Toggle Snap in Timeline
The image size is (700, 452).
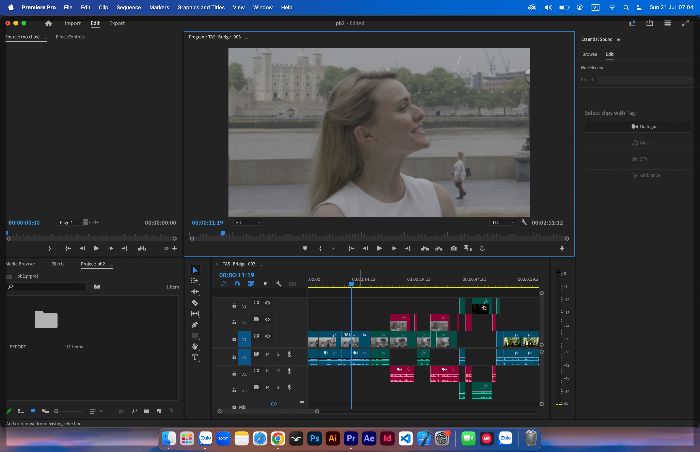238,284
